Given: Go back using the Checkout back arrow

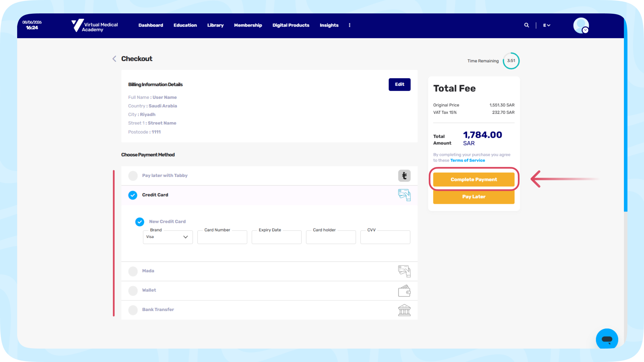Looking at the screenshot, I should tap(114, 59).
